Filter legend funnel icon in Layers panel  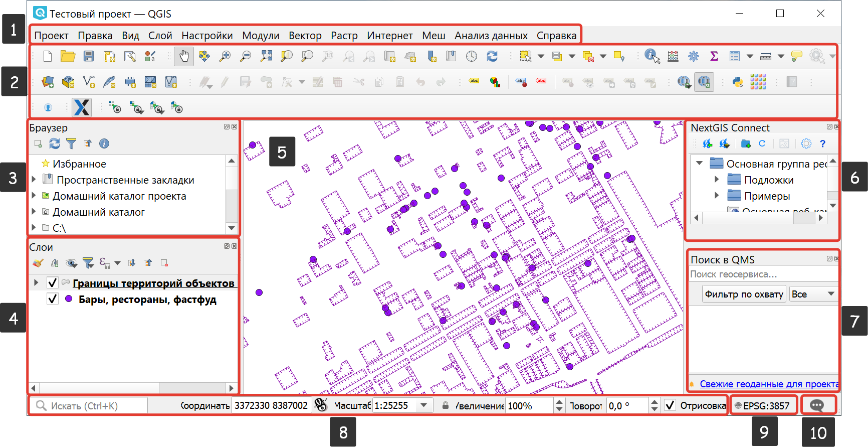coord(88,263)
